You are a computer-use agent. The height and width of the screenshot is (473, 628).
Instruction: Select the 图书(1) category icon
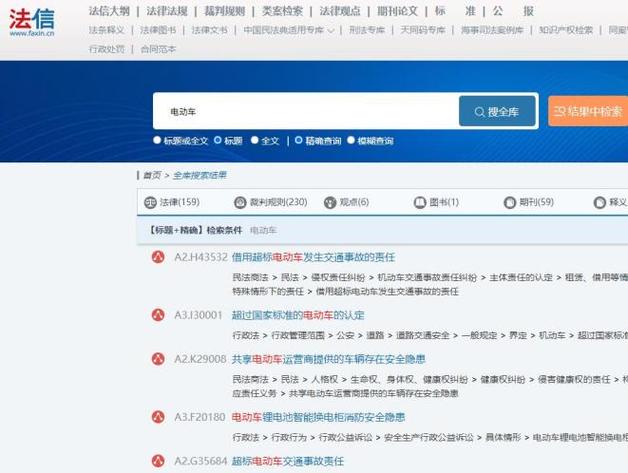point(420,203)
